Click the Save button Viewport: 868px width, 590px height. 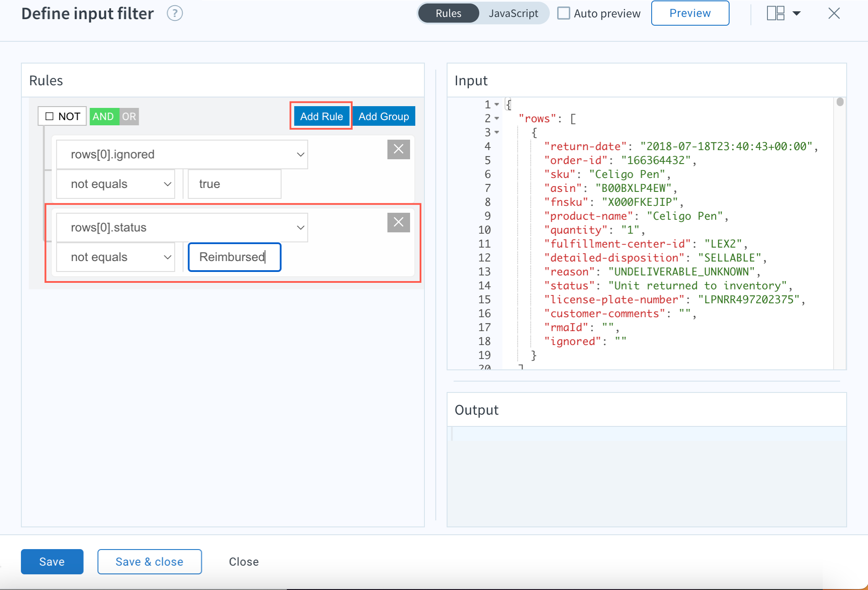52,562
